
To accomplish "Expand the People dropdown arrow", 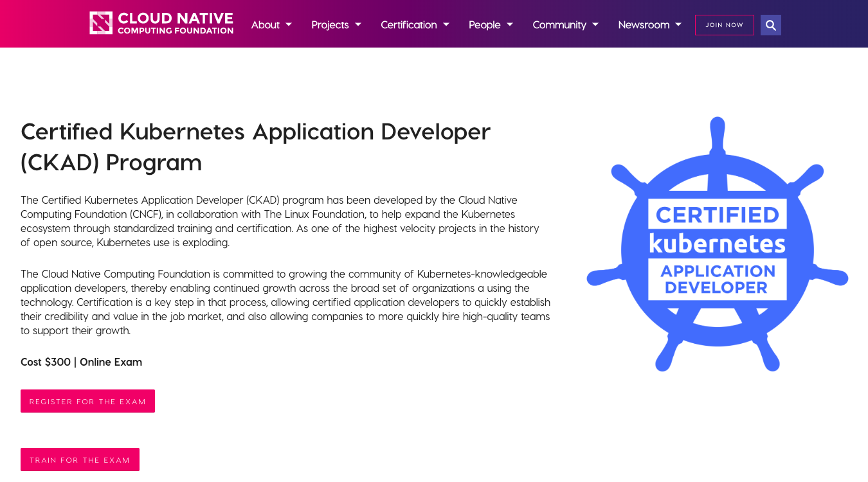I will point(510,24).
